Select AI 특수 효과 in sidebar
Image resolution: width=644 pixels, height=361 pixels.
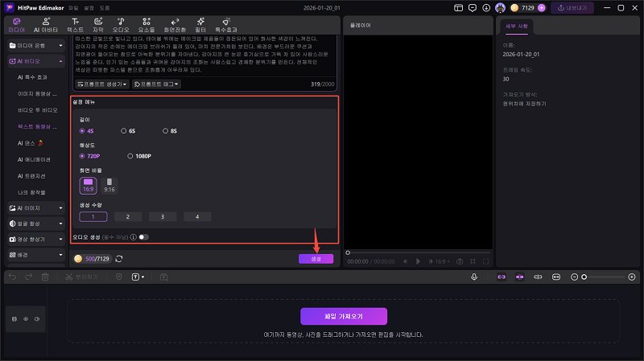click(32, 77)
